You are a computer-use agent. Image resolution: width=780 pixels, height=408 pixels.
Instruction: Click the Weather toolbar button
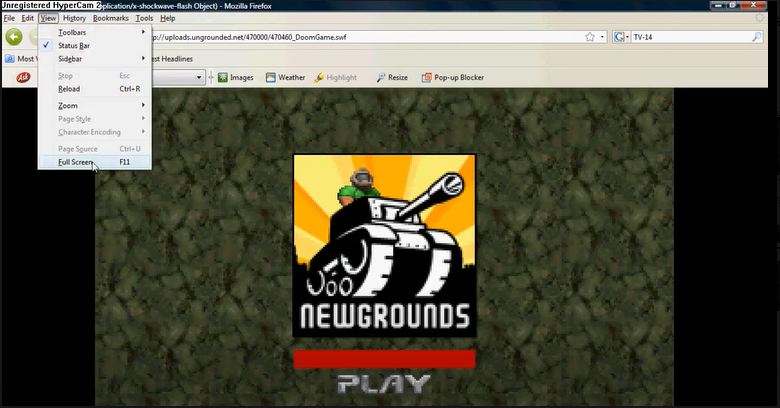tap(285, 78)
